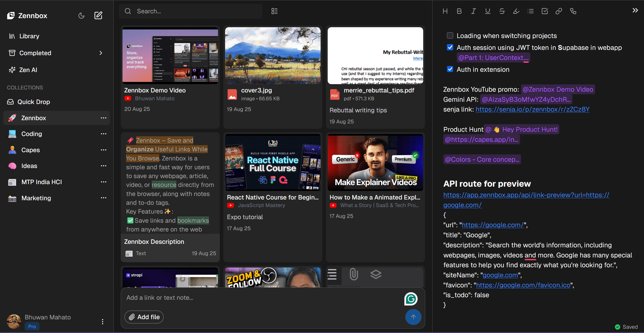Apply heading format in editor toolbar

click(x=445, y=11)
